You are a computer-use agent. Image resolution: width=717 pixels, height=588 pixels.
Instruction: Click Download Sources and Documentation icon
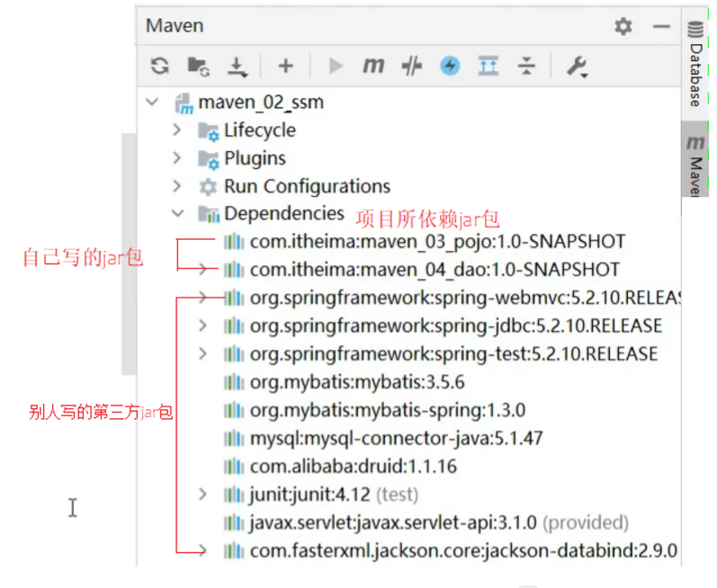237,66
